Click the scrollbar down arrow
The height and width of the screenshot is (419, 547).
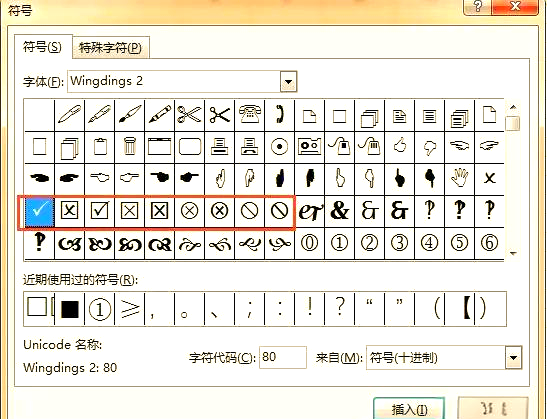[x=512, y=253]
